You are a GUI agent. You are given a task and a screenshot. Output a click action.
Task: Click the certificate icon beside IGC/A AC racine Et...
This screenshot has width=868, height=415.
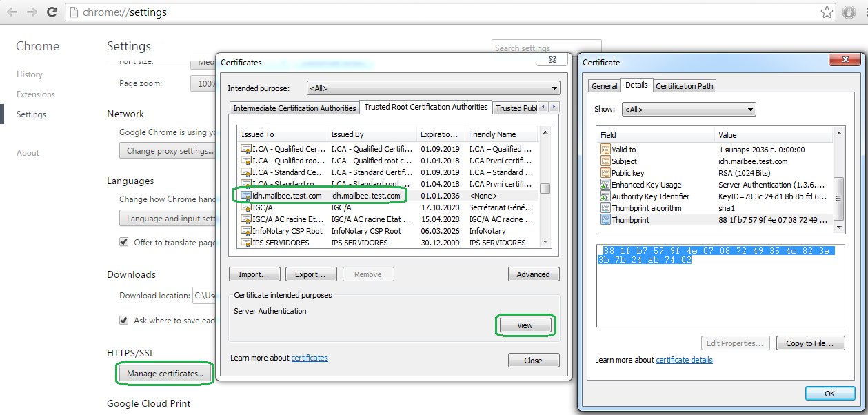click(245, 219)
